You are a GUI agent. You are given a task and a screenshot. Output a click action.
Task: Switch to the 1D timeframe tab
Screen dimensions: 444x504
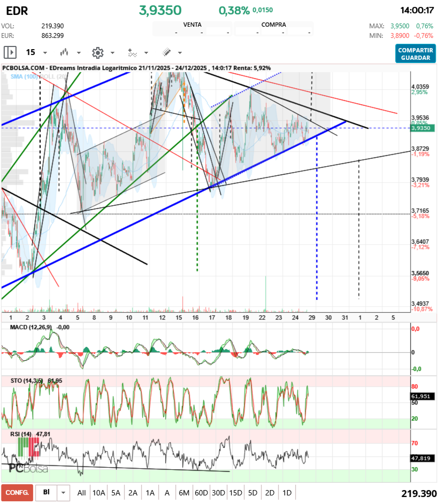(286, 493)
